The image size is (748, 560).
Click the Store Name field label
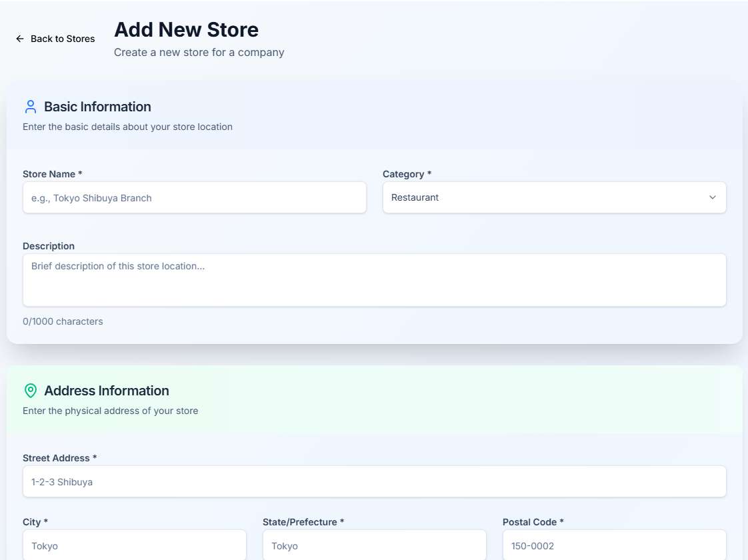52,174
